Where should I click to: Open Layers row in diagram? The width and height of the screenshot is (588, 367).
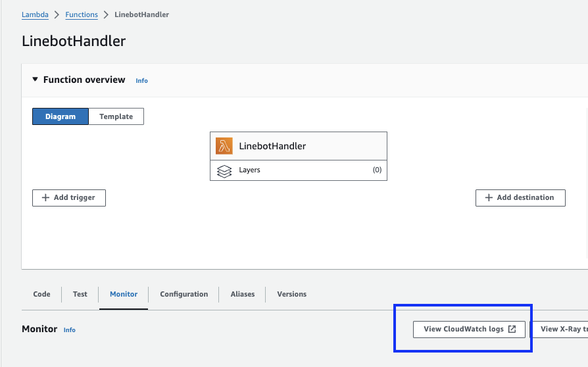(299, 170)
